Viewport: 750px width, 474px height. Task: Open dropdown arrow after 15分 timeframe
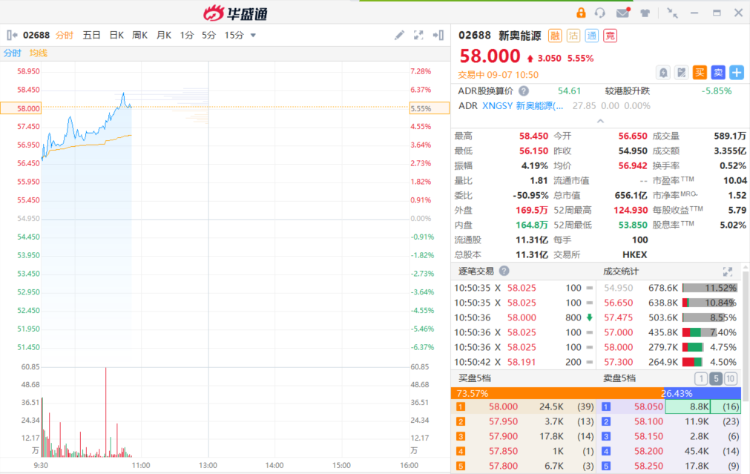tap(253, 35)
